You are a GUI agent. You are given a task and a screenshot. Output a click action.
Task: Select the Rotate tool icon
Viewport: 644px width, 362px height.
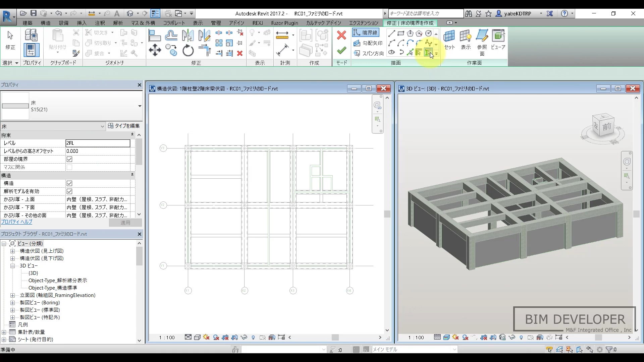pyautogui.click(x=188, y=51)
